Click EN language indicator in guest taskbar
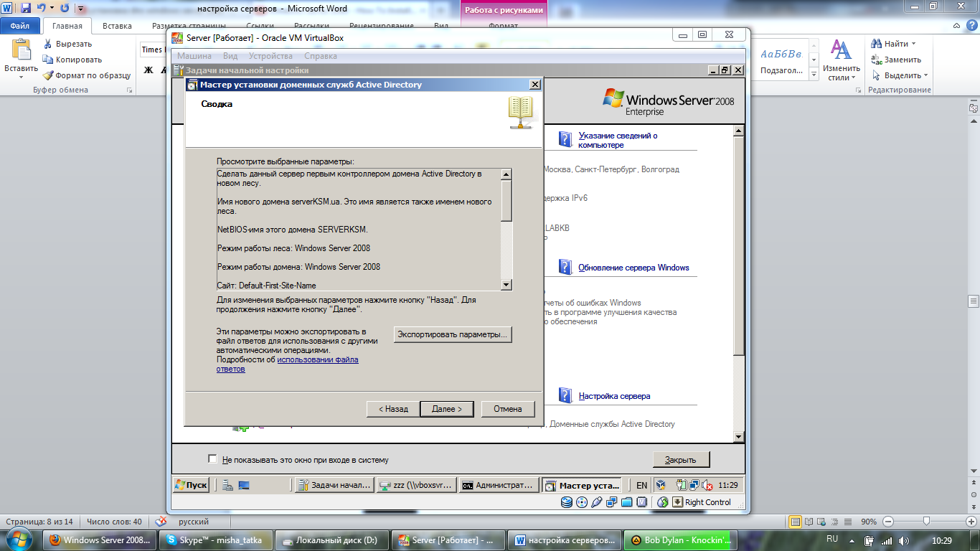The image size is (980, 551). click(x=641, y=485)
